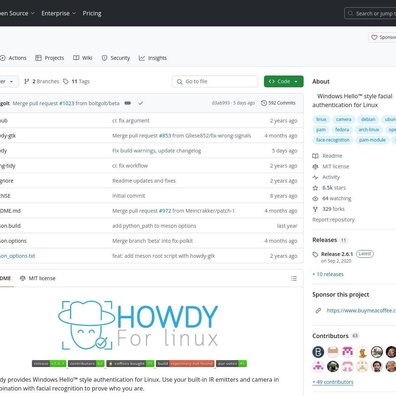Open pull request #972 link
396x396 pixels.
[165, 211]
